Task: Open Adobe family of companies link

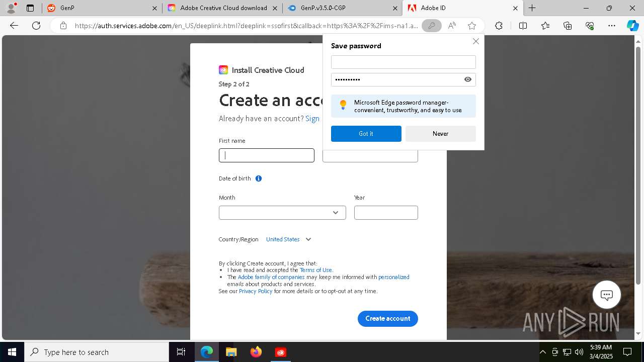Action: tap(271, 277)
